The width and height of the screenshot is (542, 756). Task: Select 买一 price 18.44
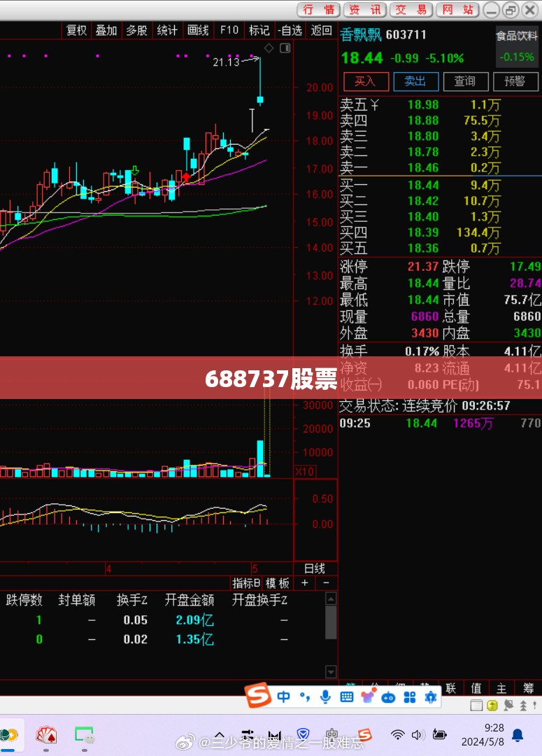[423, 185]
